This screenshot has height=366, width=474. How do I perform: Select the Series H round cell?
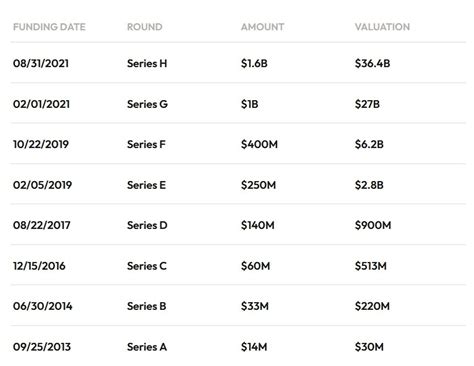pos(147,63)
